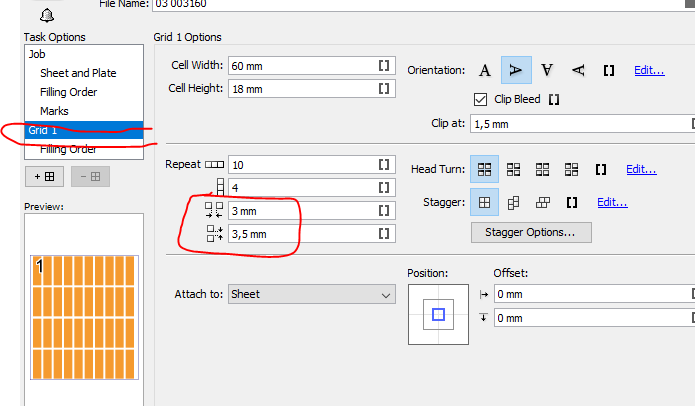Click horizontal gap field showing 3 mm
695x406 pixels.
(312, 211)
